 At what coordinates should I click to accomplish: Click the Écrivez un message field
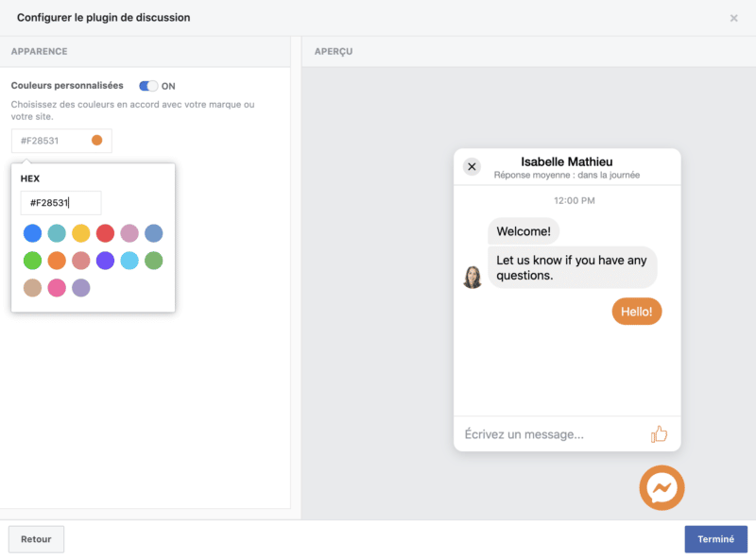[x=548, y=434]
